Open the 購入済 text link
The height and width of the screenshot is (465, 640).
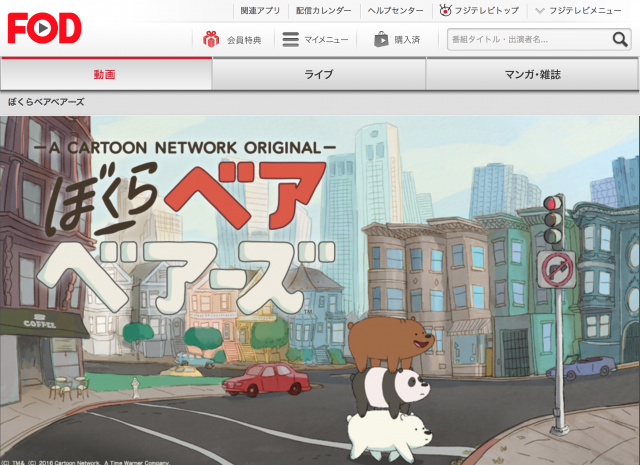(407, 40)
